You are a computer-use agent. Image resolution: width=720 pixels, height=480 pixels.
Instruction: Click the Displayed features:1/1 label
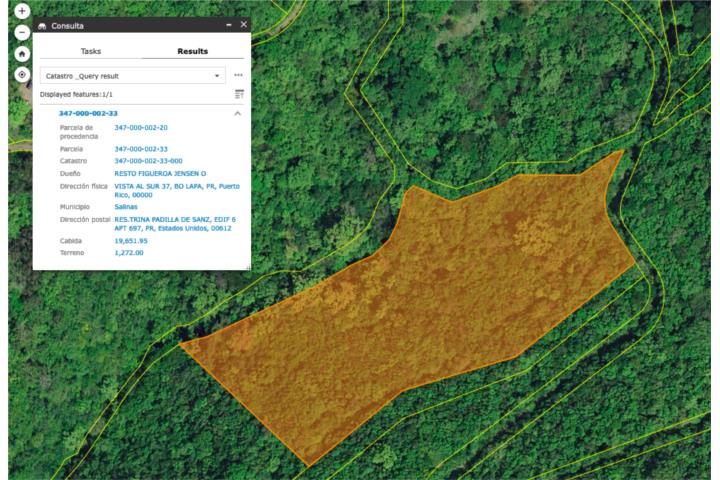76,94
